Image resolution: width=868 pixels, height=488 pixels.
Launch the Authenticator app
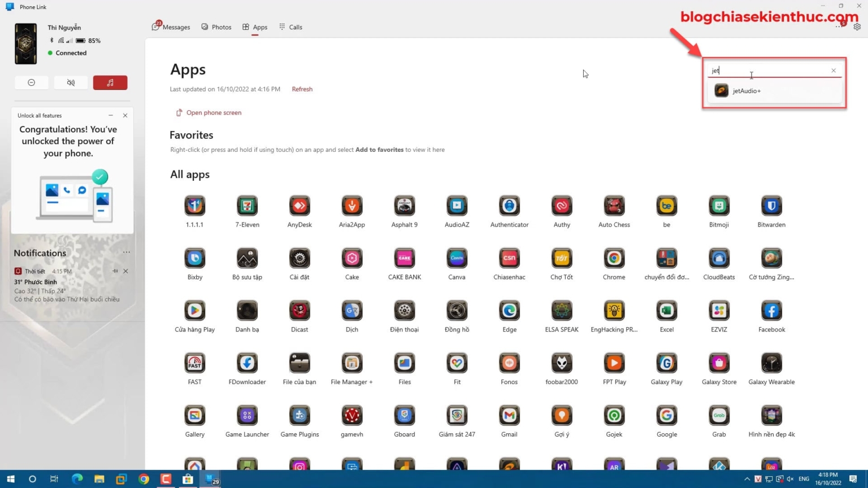509,206
